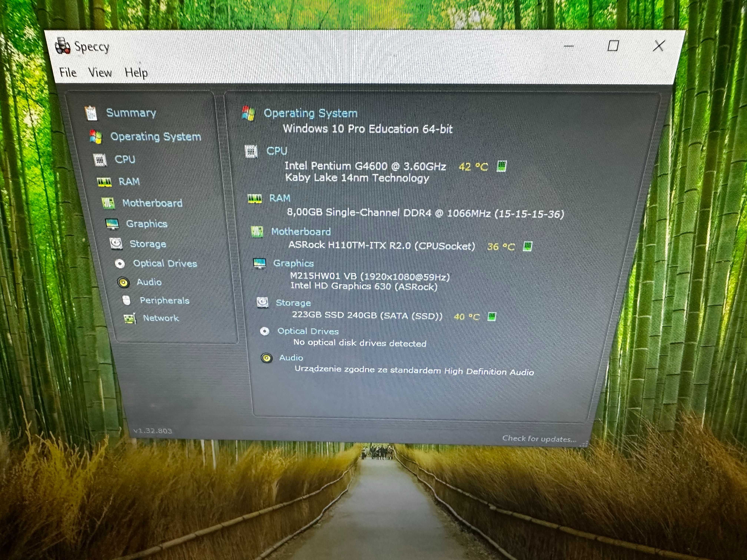Click the RAM icon in summary pane
747x560 pixels.
pyautogui.click(x=255, y=199)
